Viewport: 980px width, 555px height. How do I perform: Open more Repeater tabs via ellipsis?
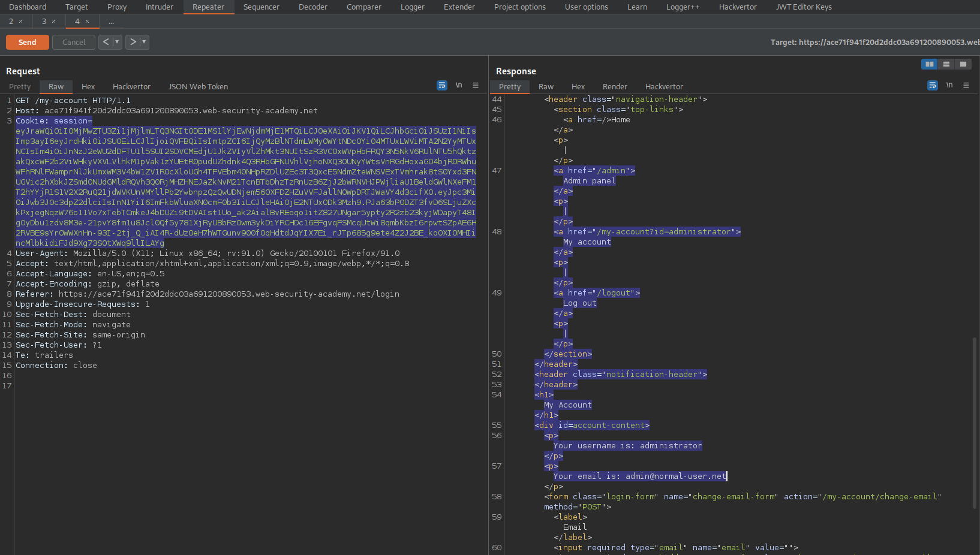pos(112,22)
